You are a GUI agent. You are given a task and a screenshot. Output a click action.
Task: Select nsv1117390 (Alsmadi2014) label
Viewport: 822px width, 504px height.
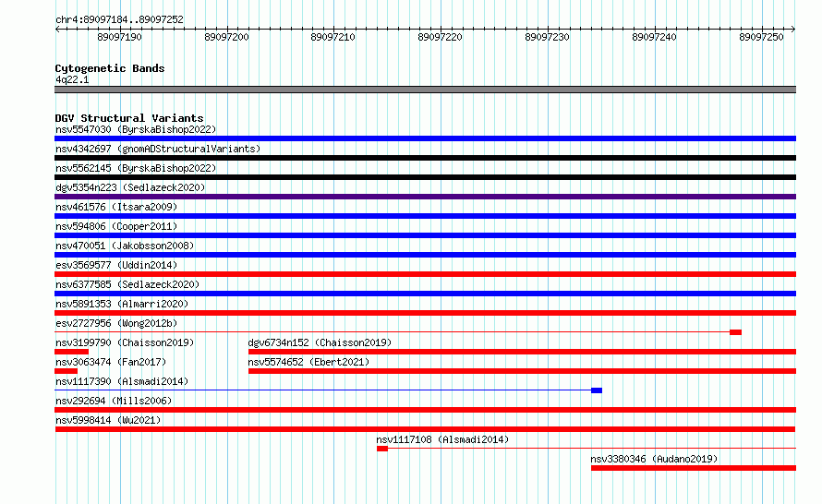(x=122, y=381)
